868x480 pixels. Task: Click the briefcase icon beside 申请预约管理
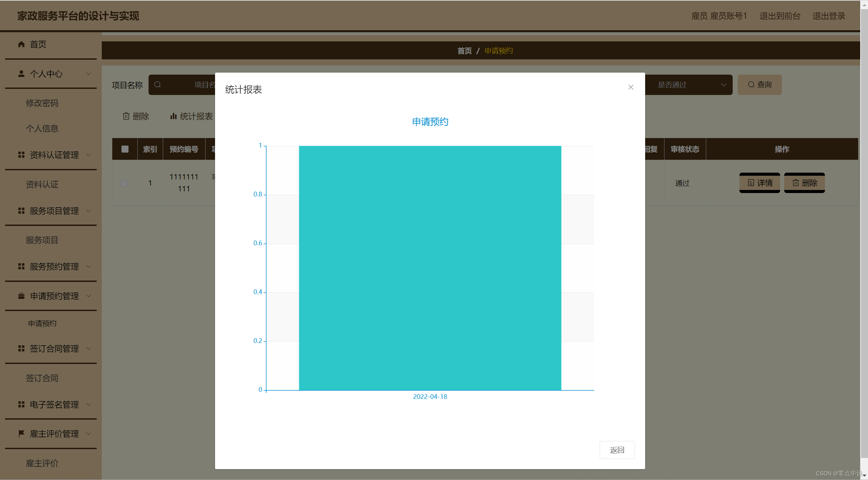tap(21, 296)
